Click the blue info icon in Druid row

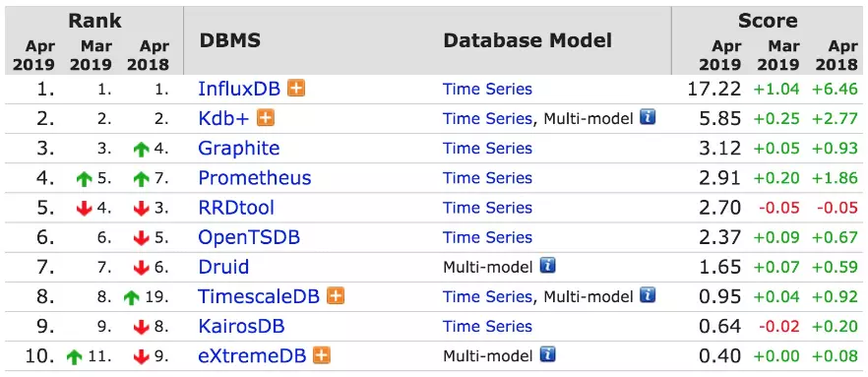(x=547, y=266)
